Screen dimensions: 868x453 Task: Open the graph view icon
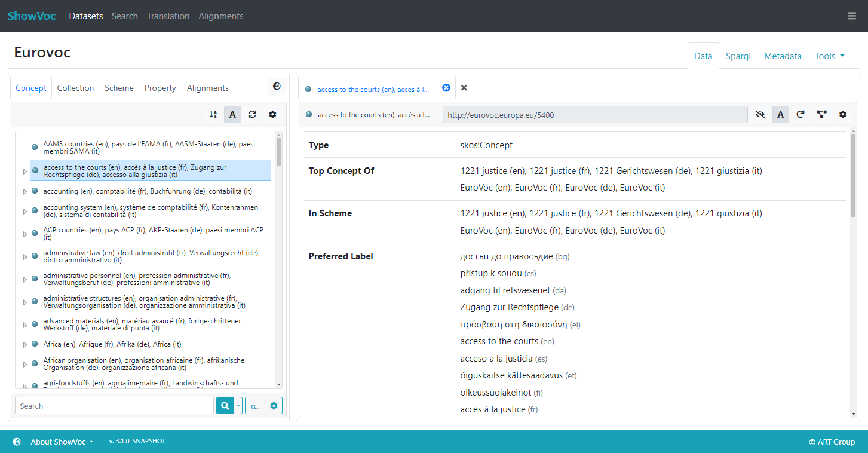[x=821, y=114]
